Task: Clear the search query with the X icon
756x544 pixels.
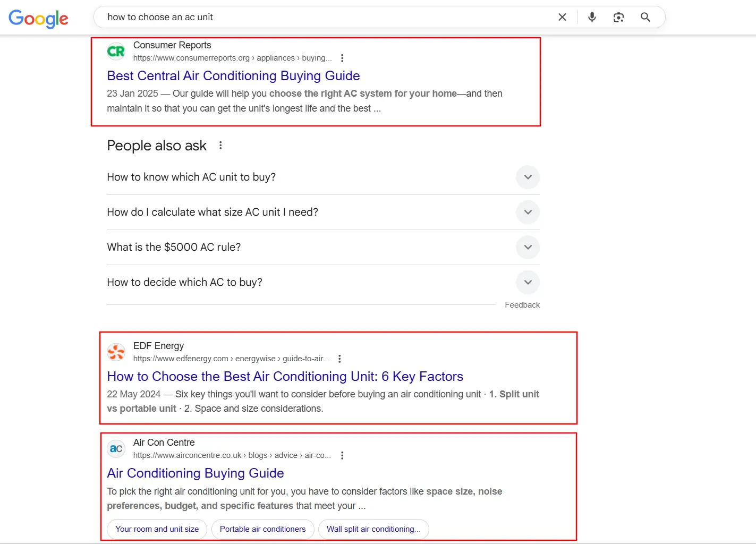Action: (562, 17)
